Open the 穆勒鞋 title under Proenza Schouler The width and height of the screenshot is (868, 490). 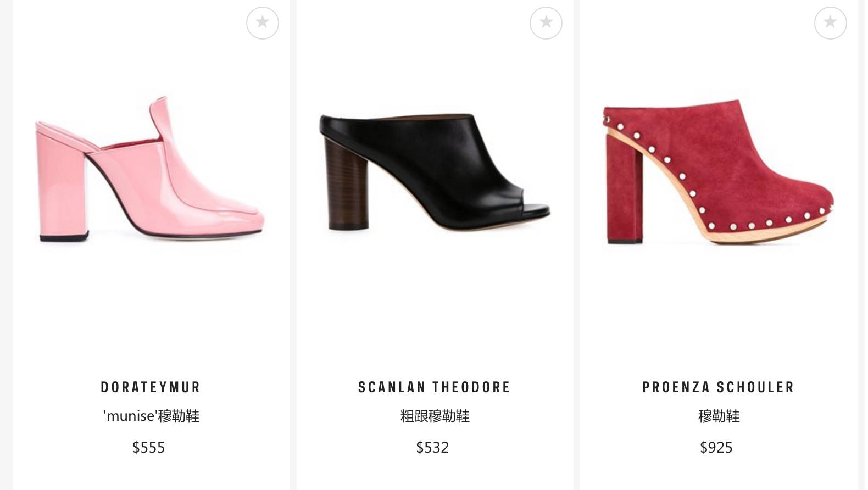coord(719,416)
